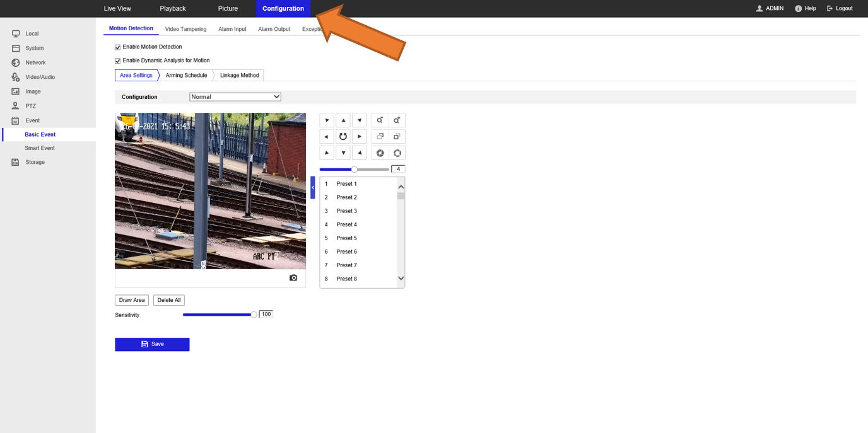868x433 pixels.
Task: Switch to the Arming Schedule tab
Action: [x=186, y=74]
